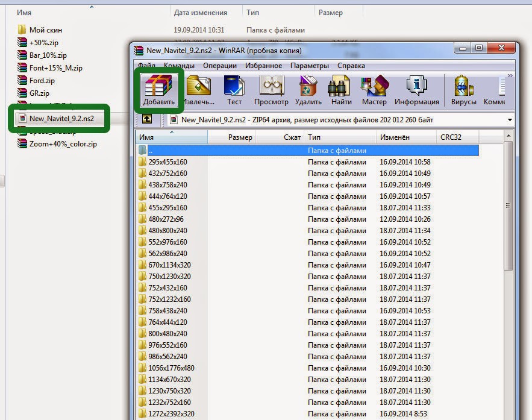Sort WinRAR list by Размер column
The width and height of the screenshot is (532, 420).
(232, 137)
